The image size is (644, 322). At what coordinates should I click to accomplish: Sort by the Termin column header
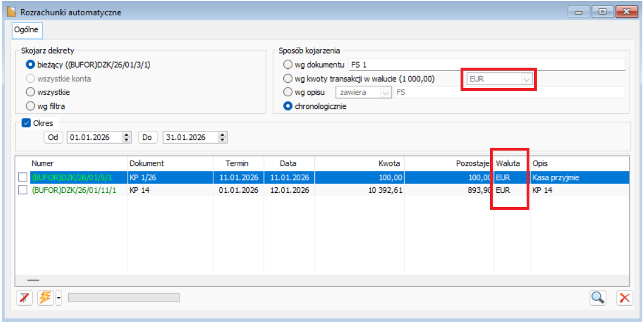click(238, 164)
